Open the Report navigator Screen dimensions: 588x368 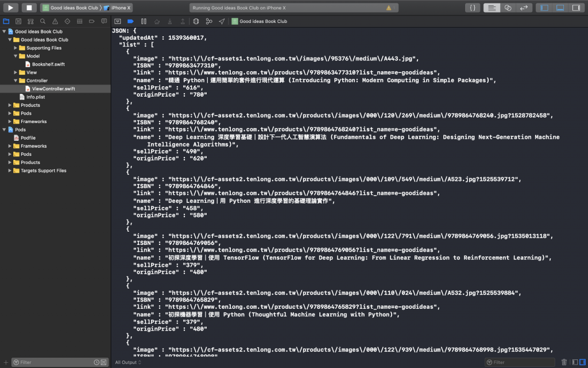(x=105, y=21)
